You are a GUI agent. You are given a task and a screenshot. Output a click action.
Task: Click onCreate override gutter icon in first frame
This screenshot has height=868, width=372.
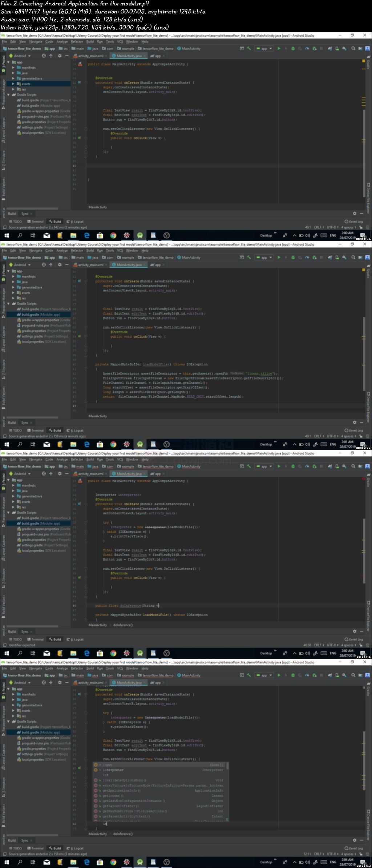79,82
